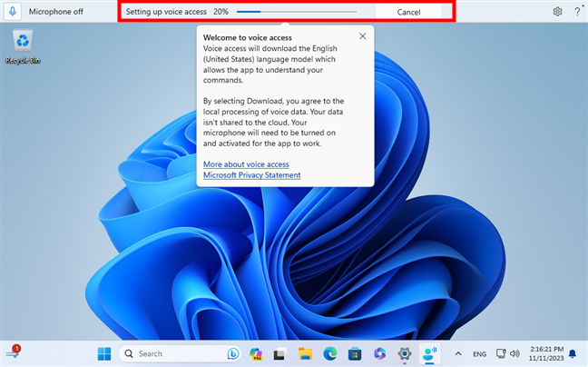Click the Setting up voice access label
This screenshot has height=367, width=588.
click(166, 12)
